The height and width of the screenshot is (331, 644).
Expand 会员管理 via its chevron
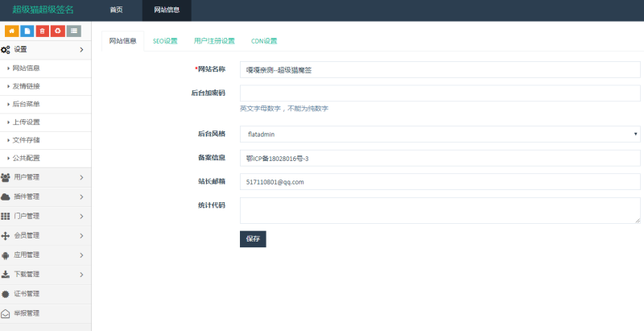81,236
